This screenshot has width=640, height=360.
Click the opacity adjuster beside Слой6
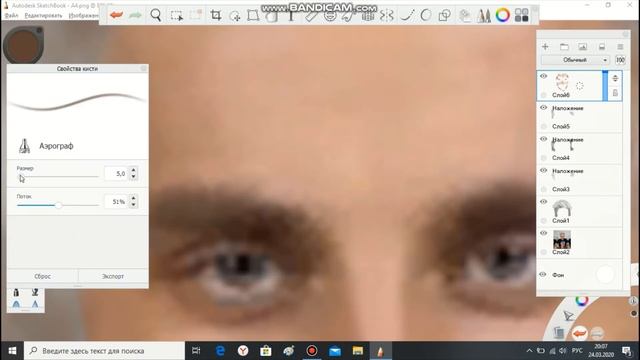click(615, 78)
